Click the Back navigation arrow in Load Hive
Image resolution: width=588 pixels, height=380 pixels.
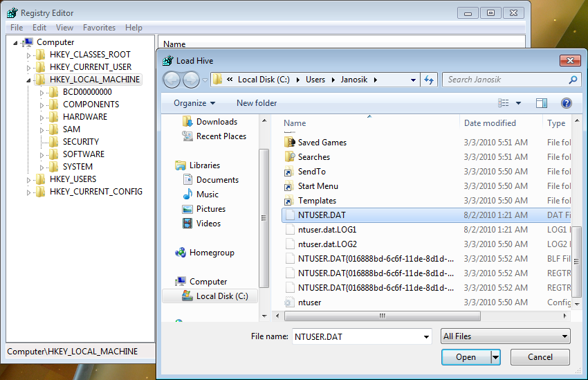tap(172, 80)
